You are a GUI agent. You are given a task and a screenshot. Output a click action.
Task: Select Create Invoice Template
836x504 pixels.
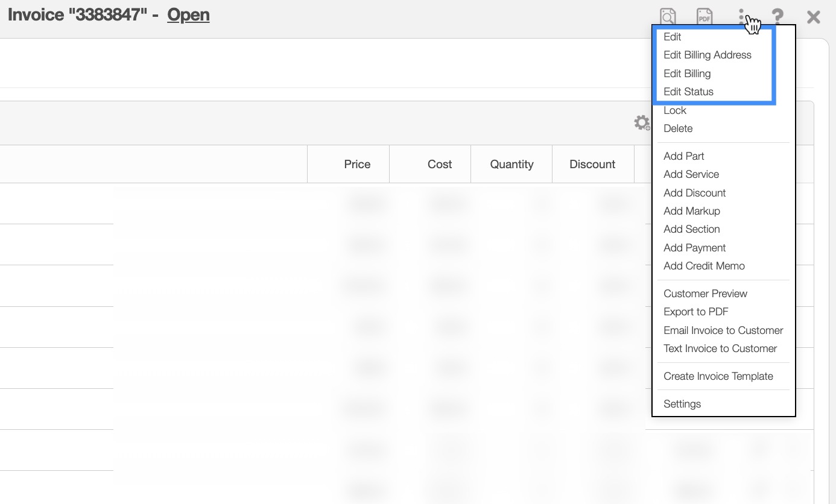pos(718,376)
